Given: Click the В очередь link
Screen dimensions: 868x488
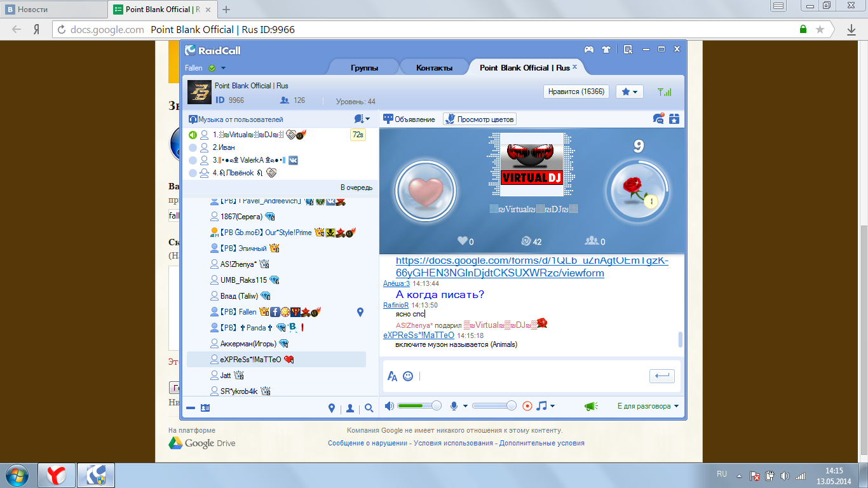Looking at the screenshot, I should 356,187.
